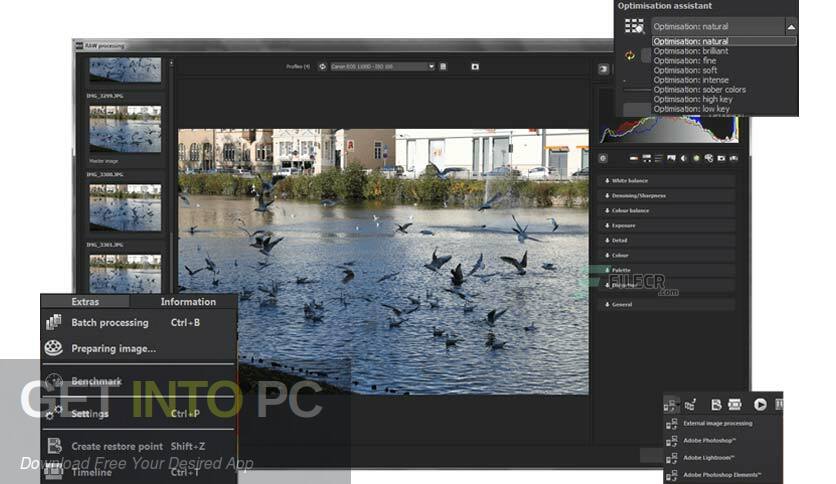
Task: Expand the White balance section
Action: point(666,181)
